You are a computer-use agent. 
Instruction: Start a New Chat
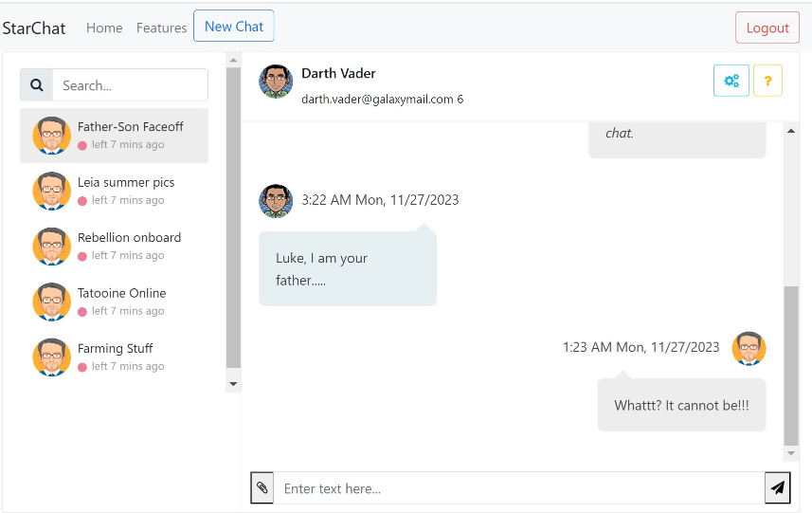pyautogui.click(x=234, y=27)
